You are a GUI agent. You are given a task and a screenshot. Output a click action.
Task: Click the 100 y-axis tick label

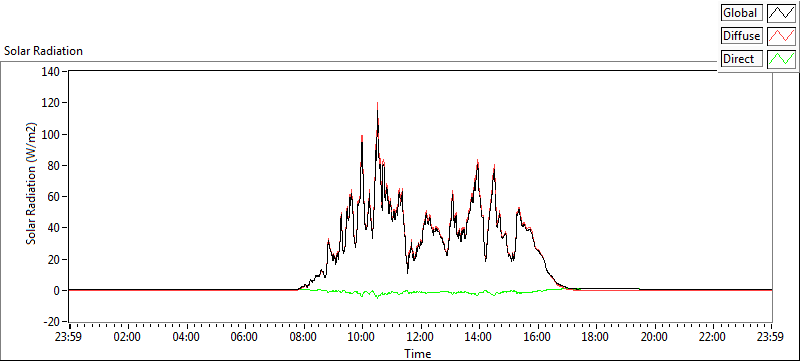[50, 135]
